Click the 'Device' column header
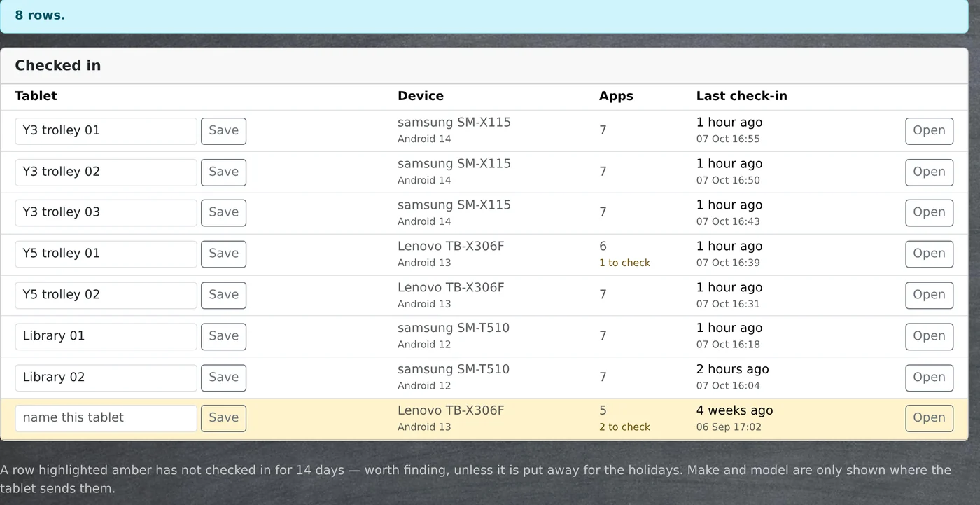 point(421,96)
